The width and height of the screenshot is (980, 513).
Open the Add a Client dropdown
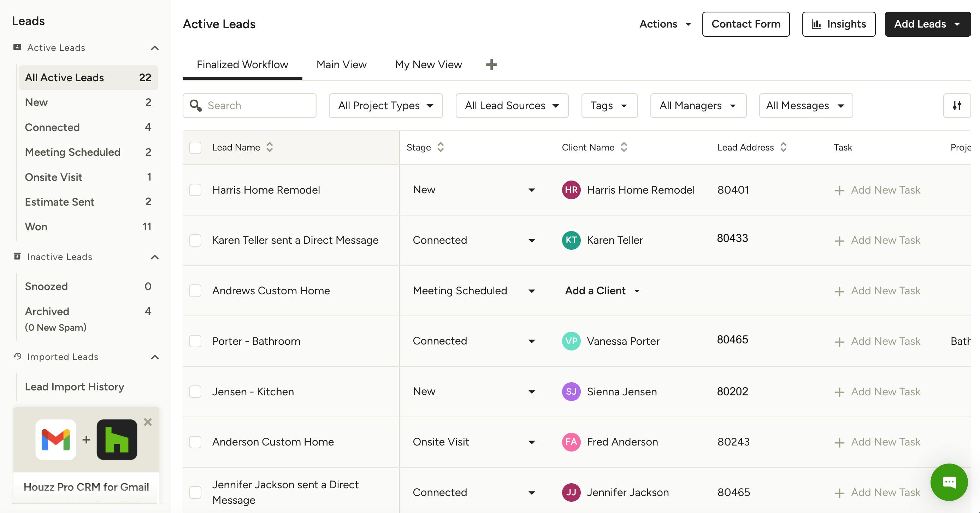pos(602,291)
